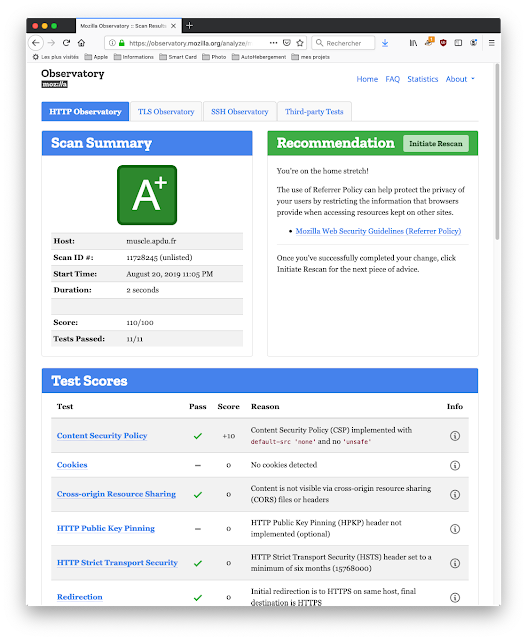Click the page vertical scrollbar
This screenshot has width=527, height=640.
pyautogui.click(x=497, y=152)
